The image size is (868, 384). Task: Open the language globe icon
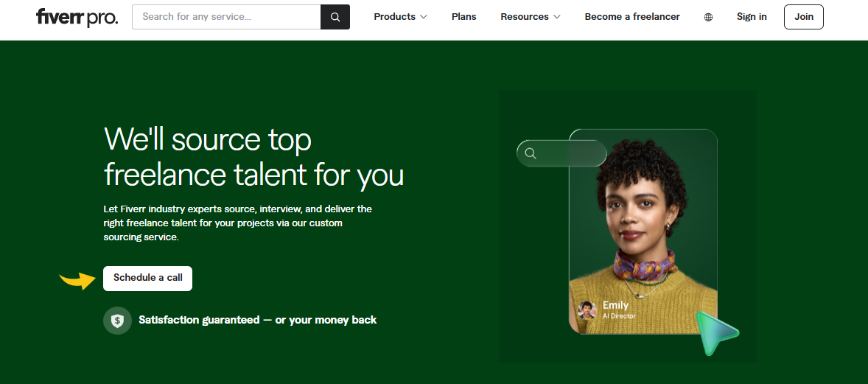tap(708, 17)
